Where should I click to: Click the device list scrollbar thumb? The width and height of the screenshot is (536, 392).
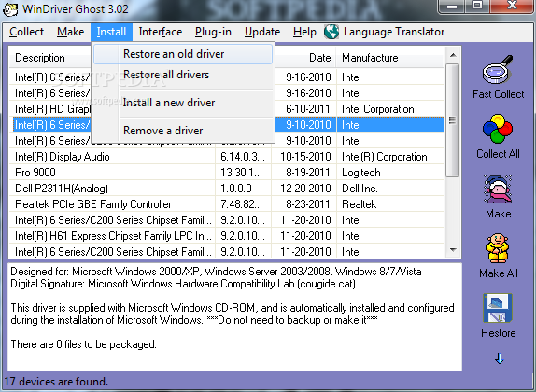[x=453, y=120]
